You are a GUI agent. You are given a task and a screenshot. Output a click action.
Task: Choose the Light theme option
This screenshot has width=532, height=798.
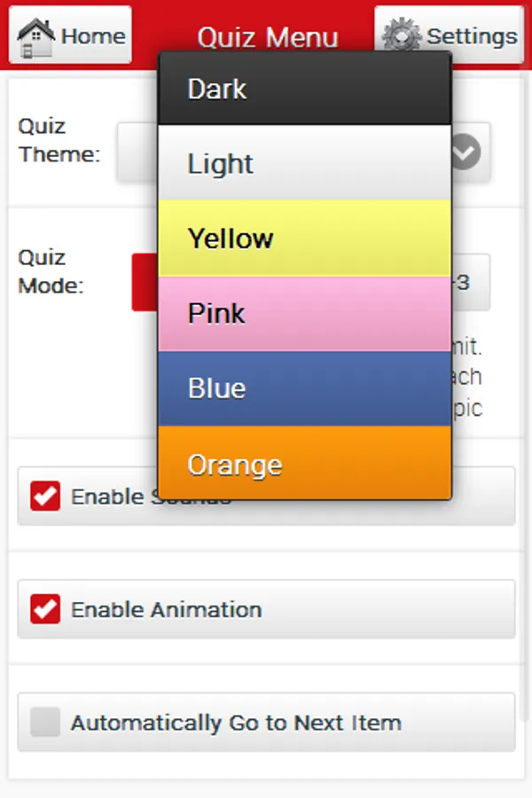305,163
